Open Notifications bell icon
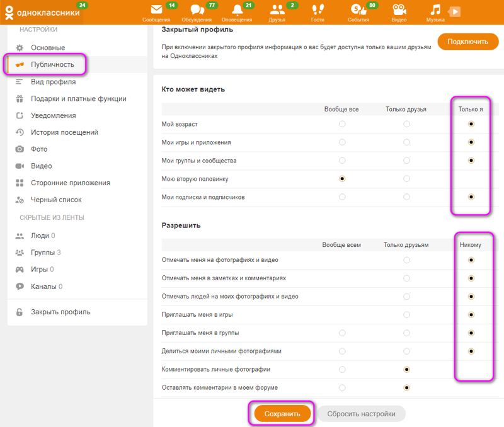Image resolution: width=504 pixels, height=427 pixels. click(238, 9)
